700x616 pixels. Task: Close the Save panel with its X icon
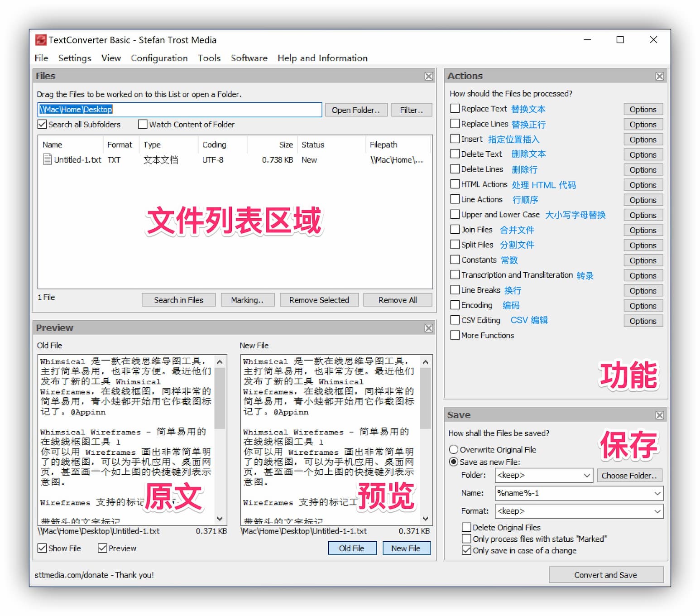659,415
